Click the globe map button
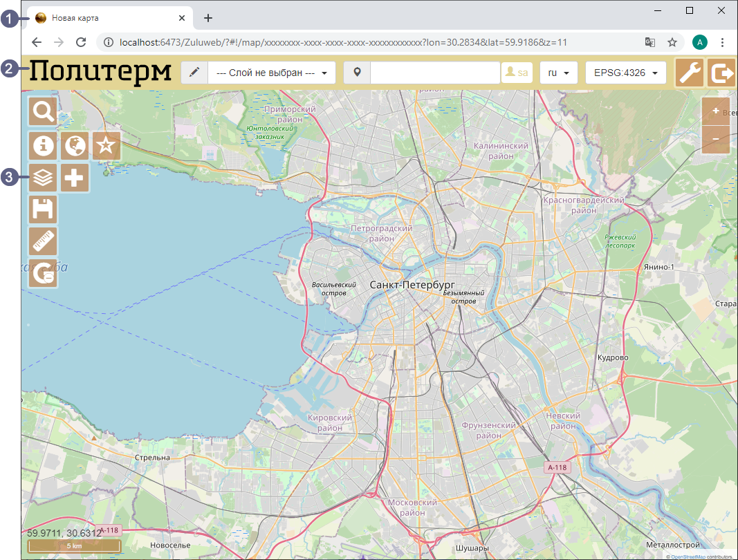The height and width of the screenshot is (560, 738). click(75, 146)
